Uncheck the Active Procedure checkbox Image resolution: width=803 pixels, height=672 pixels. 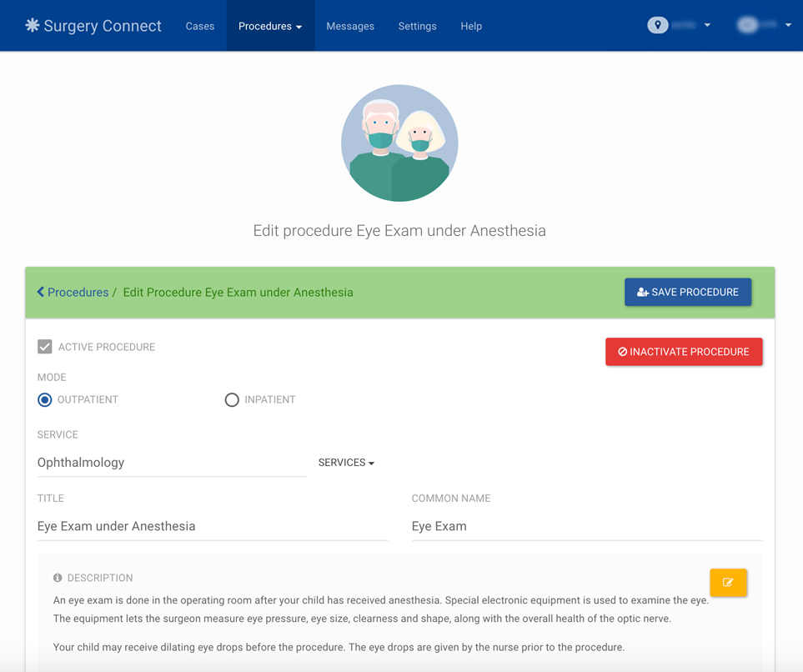[x=44, y=346]
